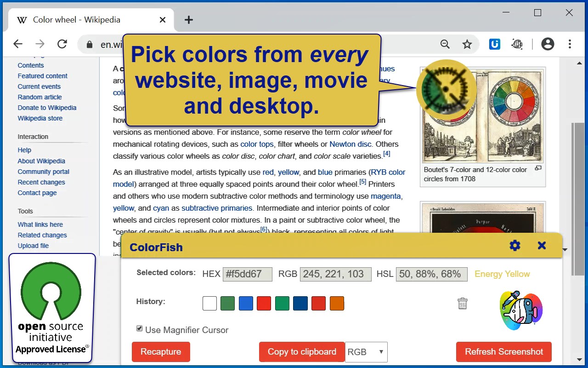
Task: Select white history swatch
Action: [x=209, y=303]
